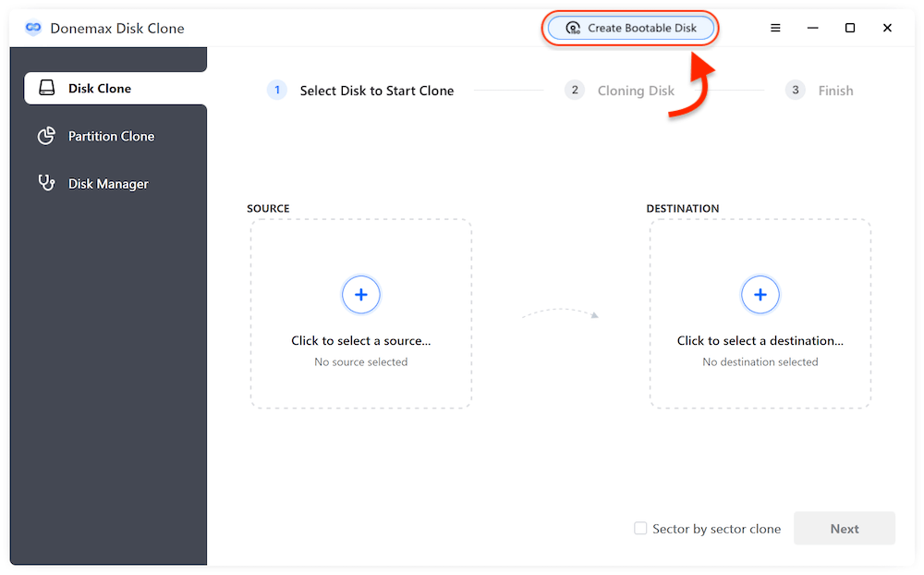The width and height of the screenshot is (924, 575).
Task: Click the blue plus icon under DESTINATION
Action: tap(760, 294)
